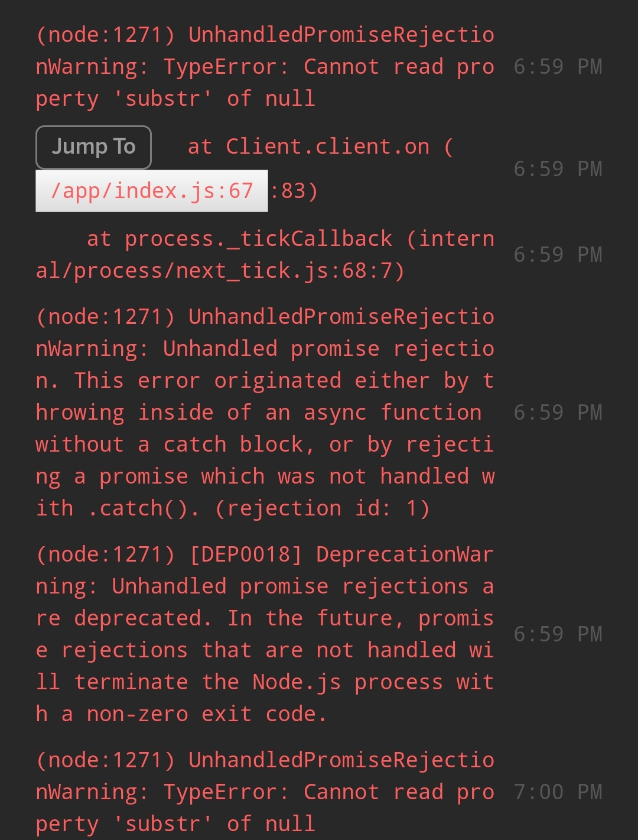Click the 'at Client.client.on' stack trace line
Image resolution: width=638 pixels, height=840 pixels.
[x=319, y=146]
